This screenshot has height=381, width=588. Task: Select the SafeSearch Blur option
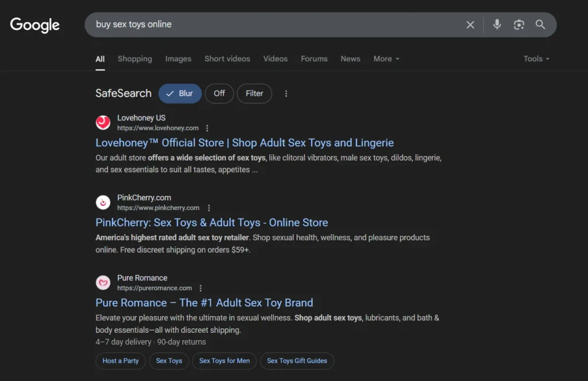[180, 94]
